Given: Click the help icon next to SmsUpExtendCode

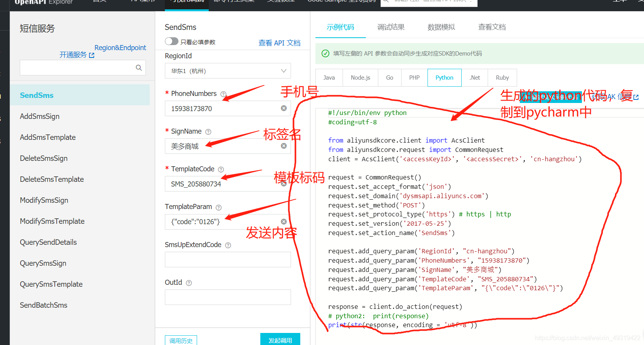Looking at the screenshot, I should point(228,245).
